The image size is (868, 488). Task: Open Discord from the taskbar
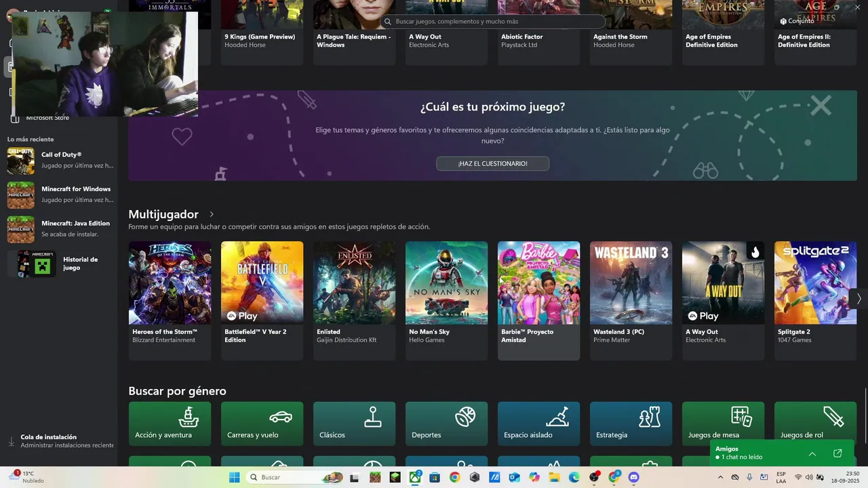(x=634, y=477)
